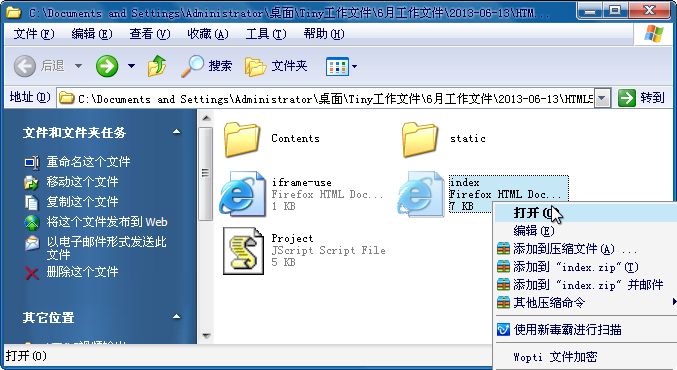677x370 pixels.
Task: Open the 工具(T) menu
Action: pos(266,33)
